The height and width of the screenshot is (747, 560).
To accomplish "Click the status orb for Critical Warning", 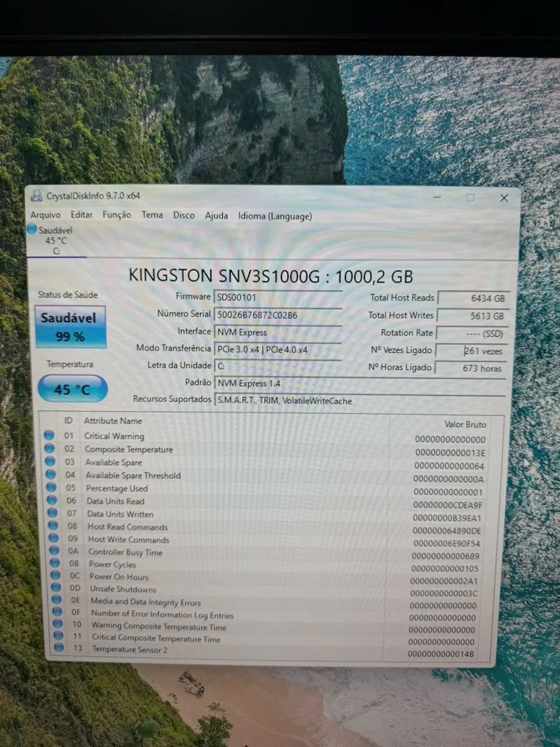I will [x=49, y=435].
